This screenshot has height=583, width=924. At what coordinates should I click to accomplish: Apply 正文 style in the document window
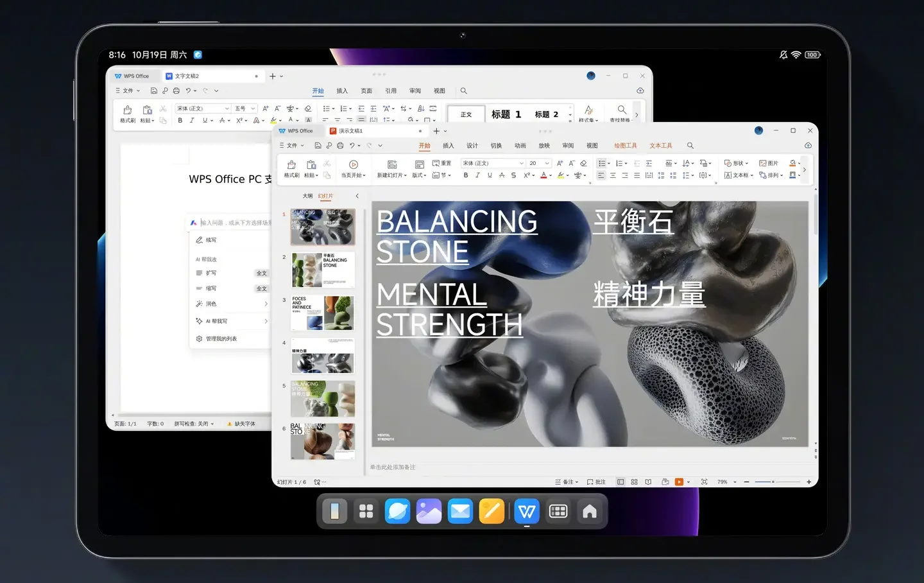(x=466, y=114)
